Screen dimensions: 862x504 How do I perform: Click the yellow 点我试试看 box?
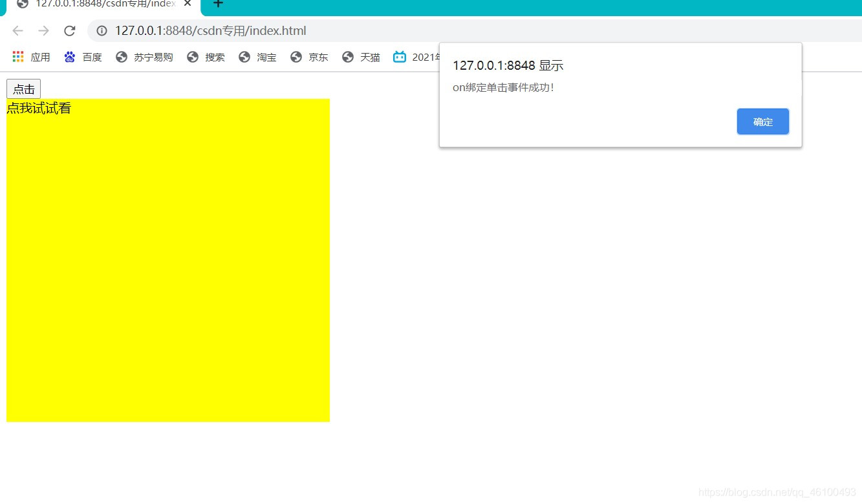168,260
